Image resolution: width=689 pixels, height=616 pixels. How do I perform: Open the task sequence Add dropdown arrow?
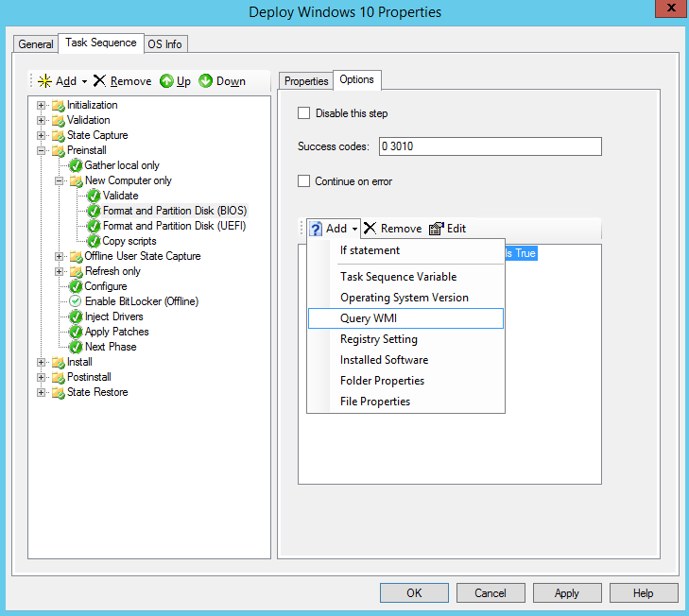[x=84, y=81]
